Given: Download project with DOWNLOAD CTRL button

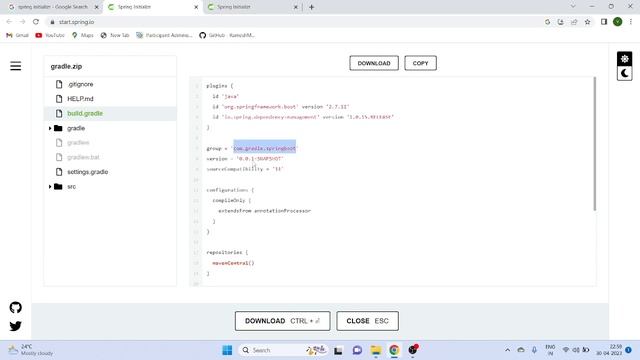Looking at the screenshot, I should pos(282,321).
